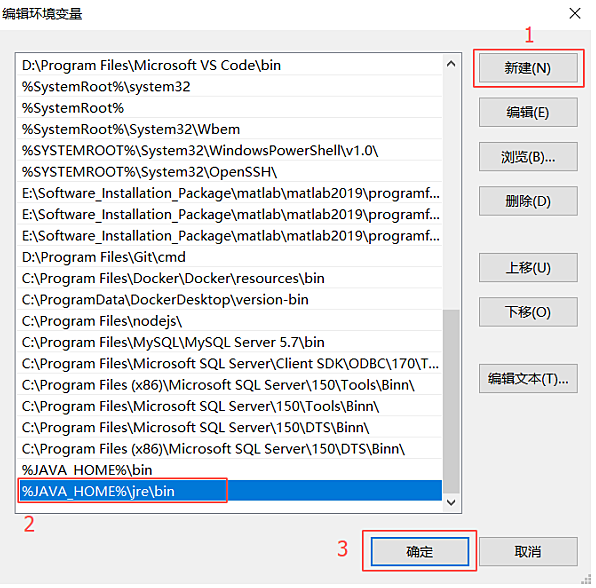Click the 编辑(E) button
This screenshot has width=596, height=588.
coord(528,113)
